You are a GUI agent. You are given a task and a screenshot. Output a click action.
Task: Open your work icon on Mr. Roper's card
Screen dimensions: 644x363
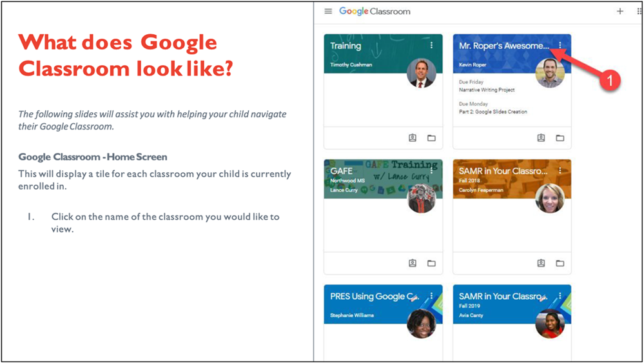[x=541, y=138]
